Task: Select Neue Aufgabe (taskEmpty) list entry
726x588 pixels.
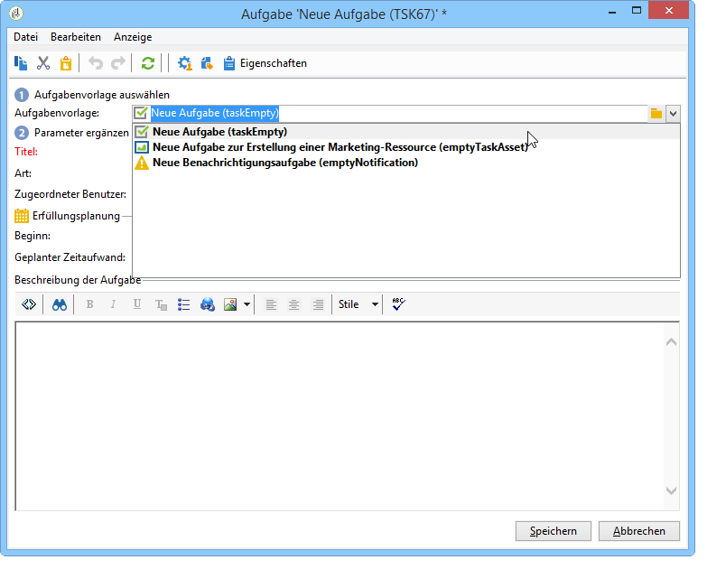Action: tap(406, 132)
